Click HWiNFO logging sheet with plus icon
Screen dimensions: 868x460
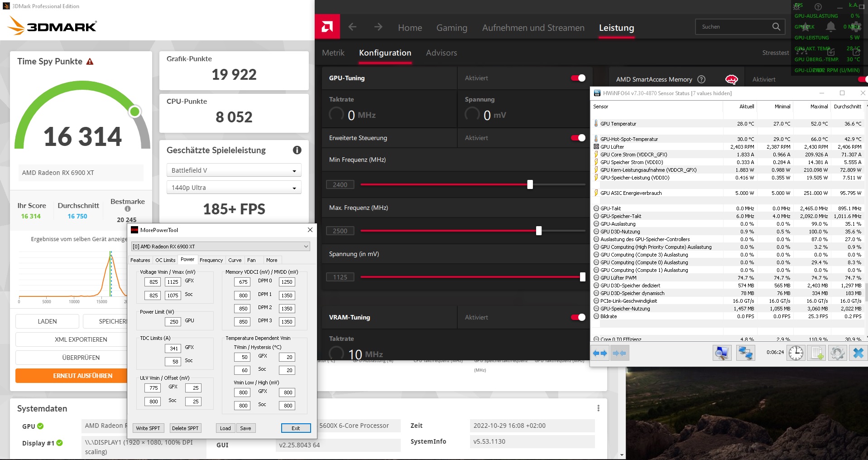pyautogui.click(x=817, y=353)
